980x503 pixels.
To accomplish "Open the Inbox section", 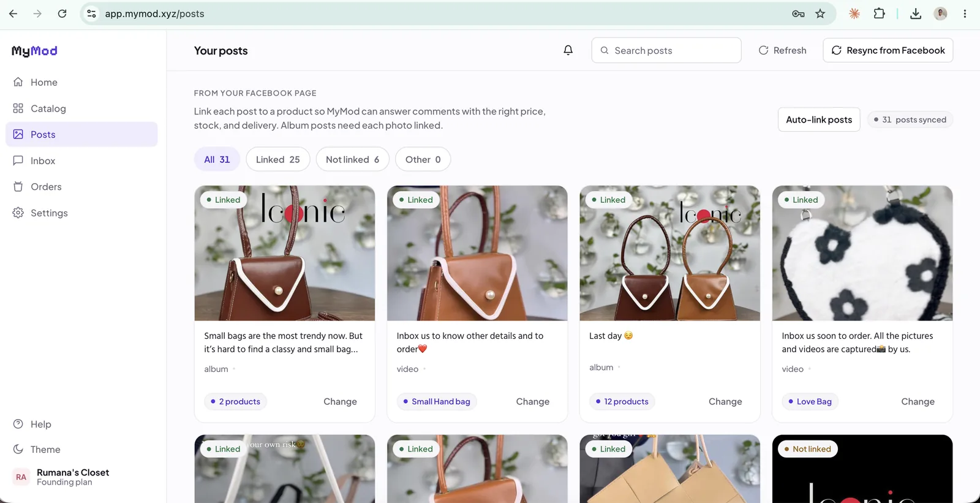I will [x=81, y=161].
